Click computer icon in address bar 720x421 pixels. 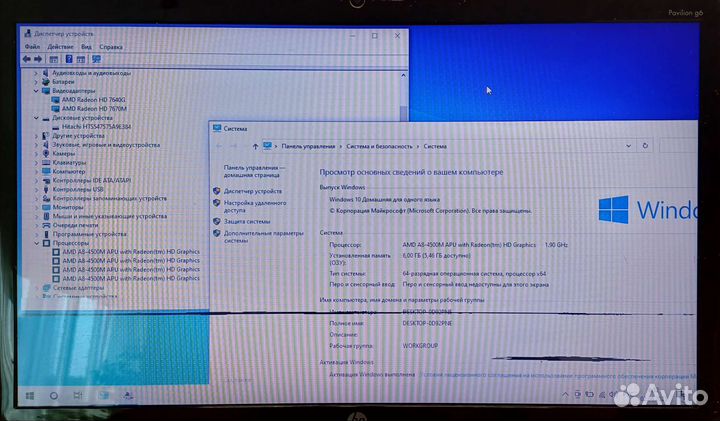tap(267, 146)
